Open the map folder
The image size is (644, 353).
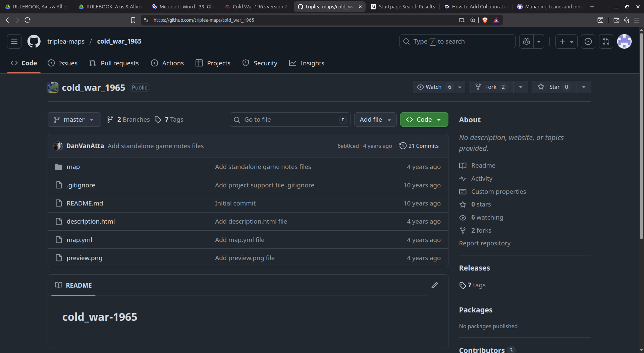(x=73, y=167)
